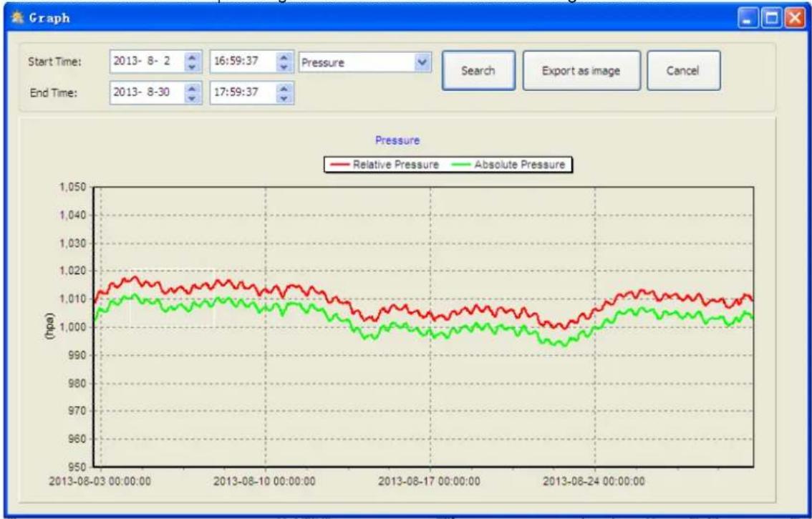Minimize the Graph window
Image resolution: width=812 pixels, height=519 pixels.
(x=748, y=18)
